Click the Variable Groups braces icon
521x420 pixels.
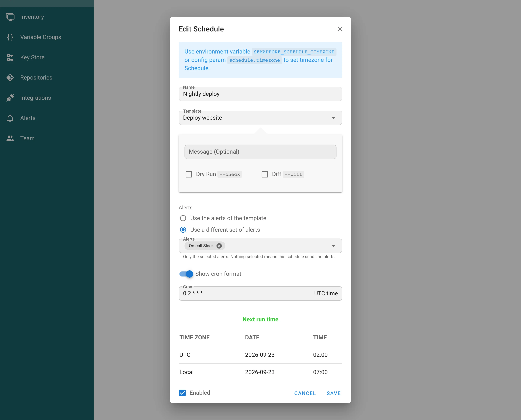pos(10,37)
